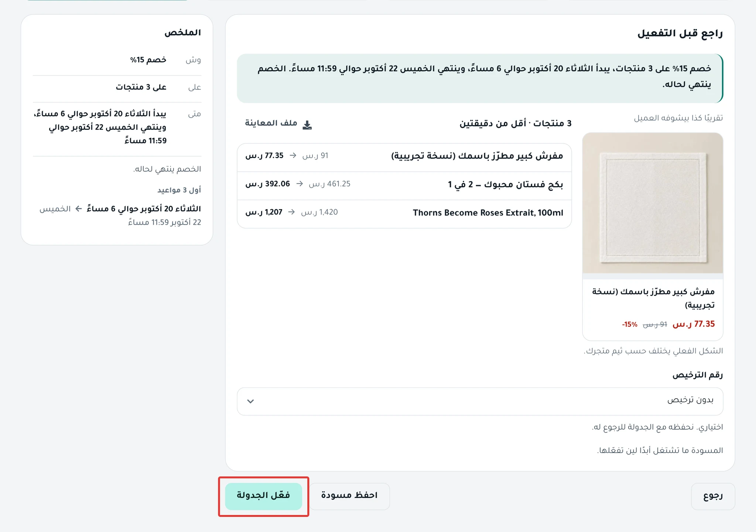Click the أول 3 مواعيد label
Image resolution: width=756 pixels, height=532 pixels.
[179, 190]
